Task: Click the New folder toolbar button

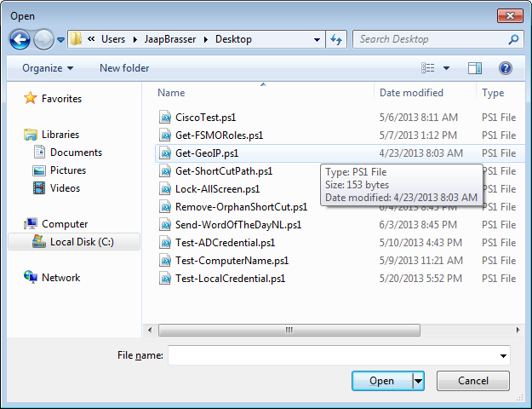Action: (x=124, y=68)
